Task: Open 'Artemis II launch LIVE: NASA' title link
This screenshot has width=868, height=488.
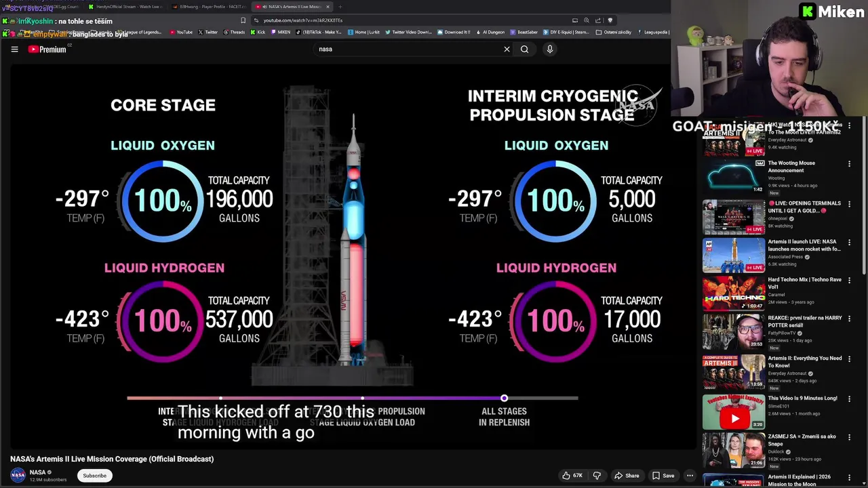Action: pos(804,245)
